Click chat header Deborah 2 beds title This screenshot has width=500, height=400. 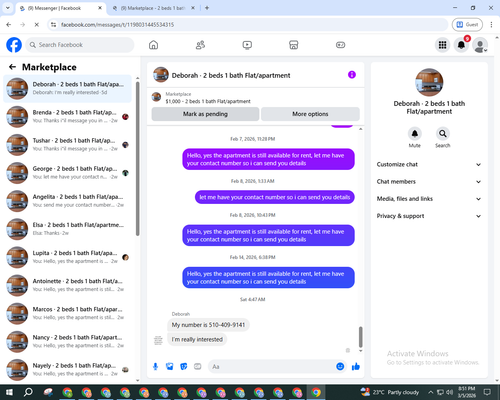point(231,75)
